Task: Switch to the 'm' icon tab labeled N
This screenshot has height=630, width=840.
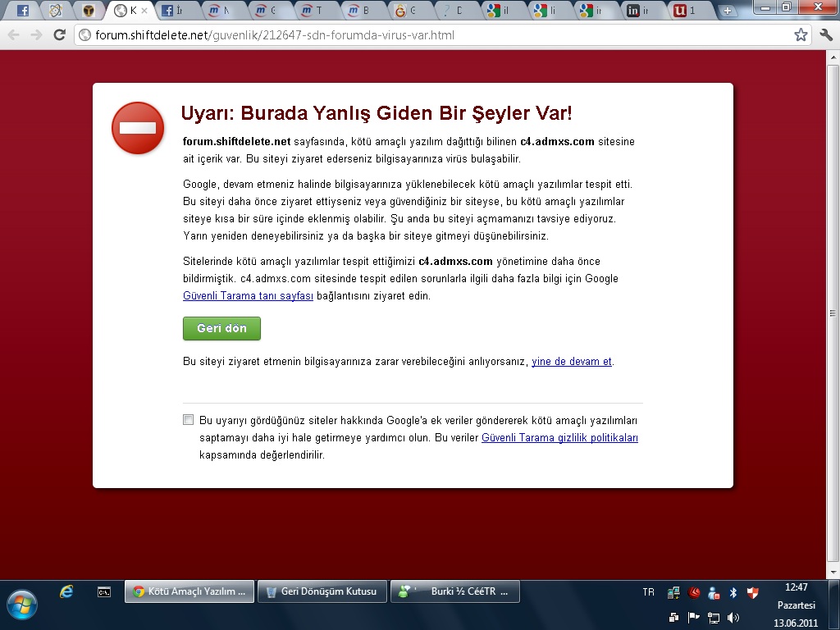Action: [x=223, y=10]
